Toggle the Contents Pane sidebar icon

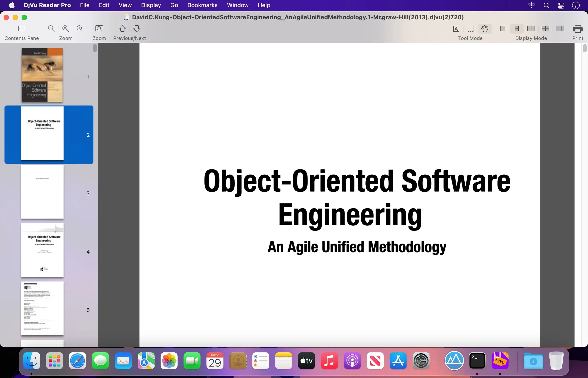click(x=22, y=29)
